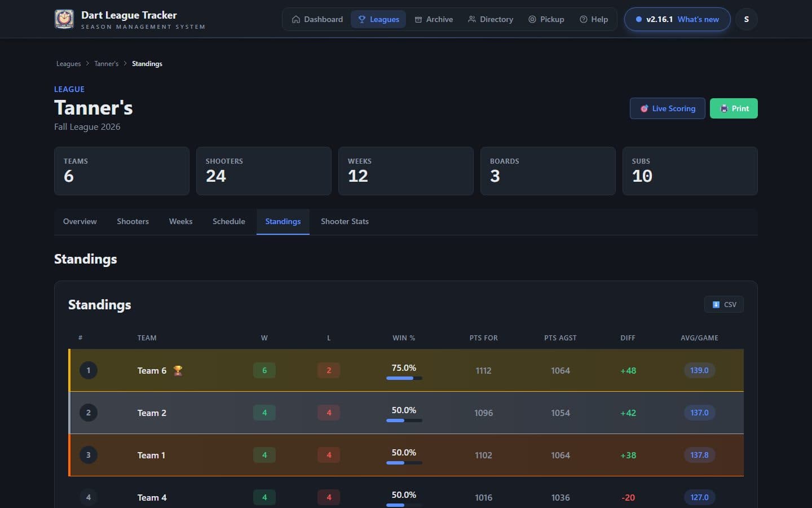The width and height of the screenshot is (812, 508).
Task: Click the blue version status dot
Action: [x=639, y=19]
